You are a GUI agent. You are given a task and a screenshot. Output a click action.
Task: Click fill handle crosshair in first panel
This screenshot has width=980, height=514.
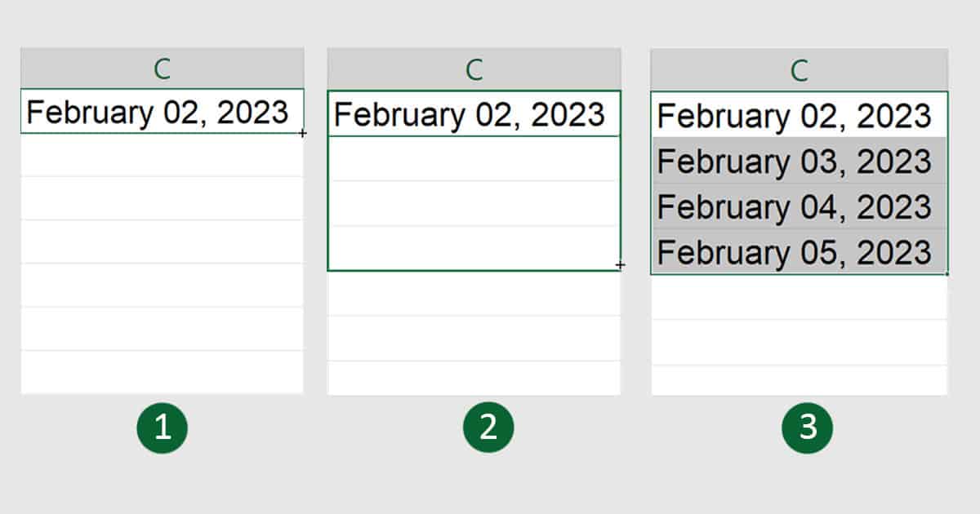(x=303, y=133)
